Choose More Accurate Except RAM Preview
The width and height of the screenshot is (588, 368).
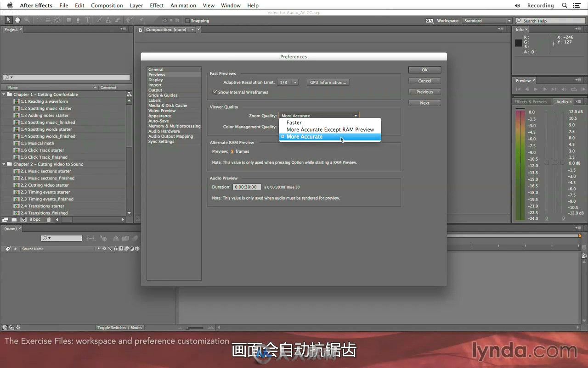[x=330, y=129]
